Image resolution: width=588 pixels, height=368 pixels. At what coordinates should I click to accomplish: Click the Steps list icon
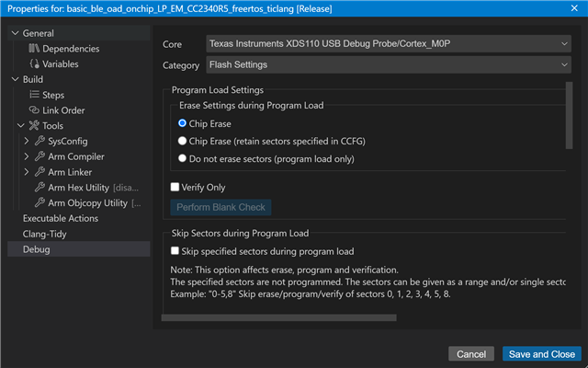pyautogui.click(x=35, y=95)
